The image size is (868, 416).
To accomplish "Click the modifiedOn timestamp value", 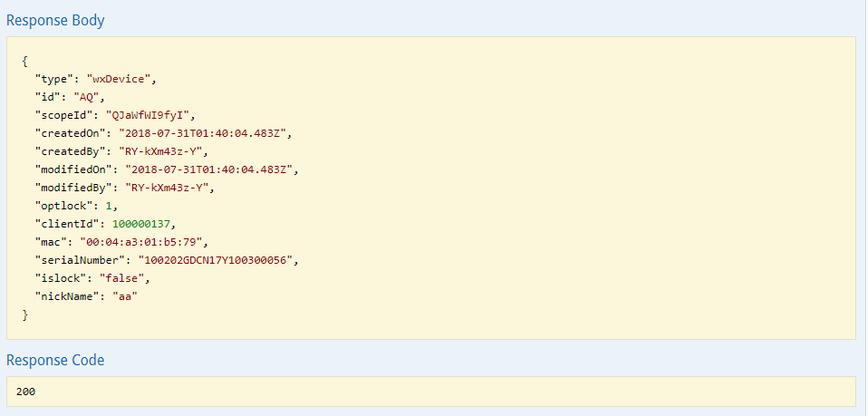I will pyautogui.click(x=207, y=169).
